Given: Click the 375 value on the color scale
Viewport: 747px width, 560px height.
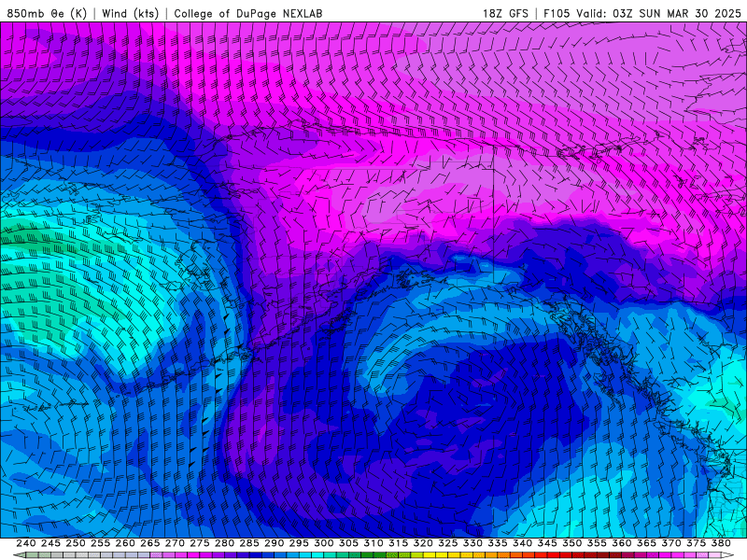Looking at the screenshot, I should (696, 543).
